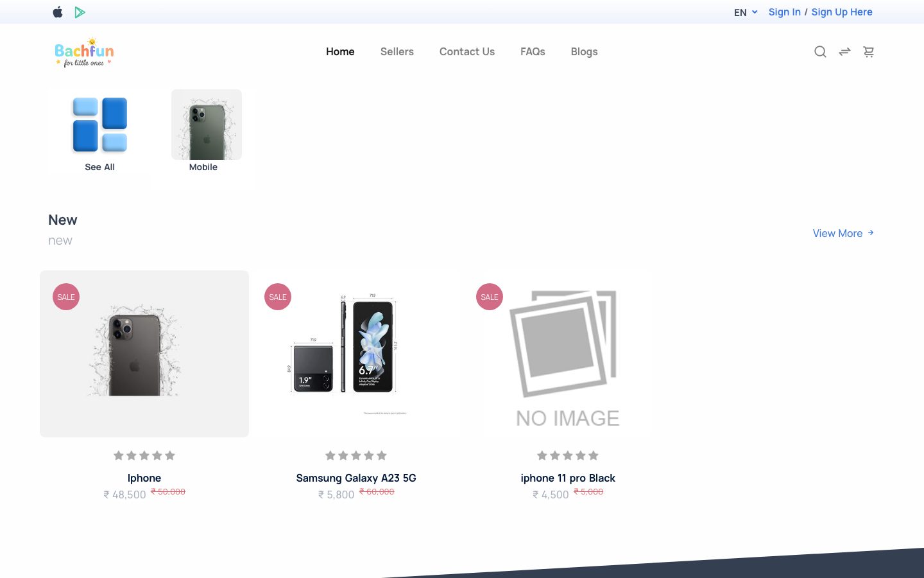
Task: Click the Mobile category label
Action: tap(203, 167)
